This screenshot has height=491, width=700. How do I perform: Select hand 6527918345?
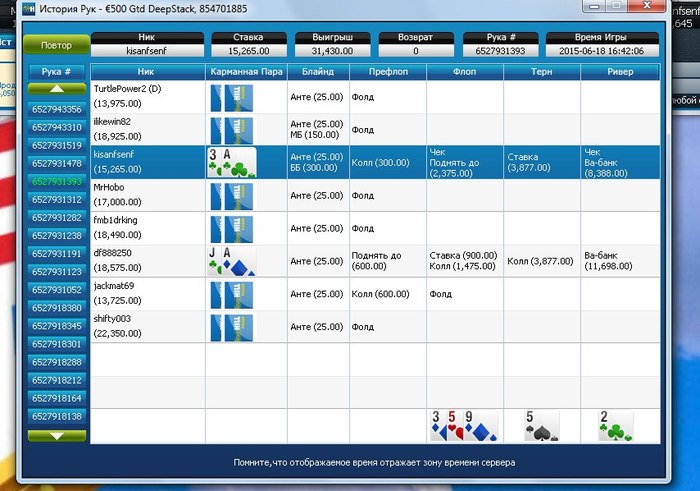click(x=57, y=326)
